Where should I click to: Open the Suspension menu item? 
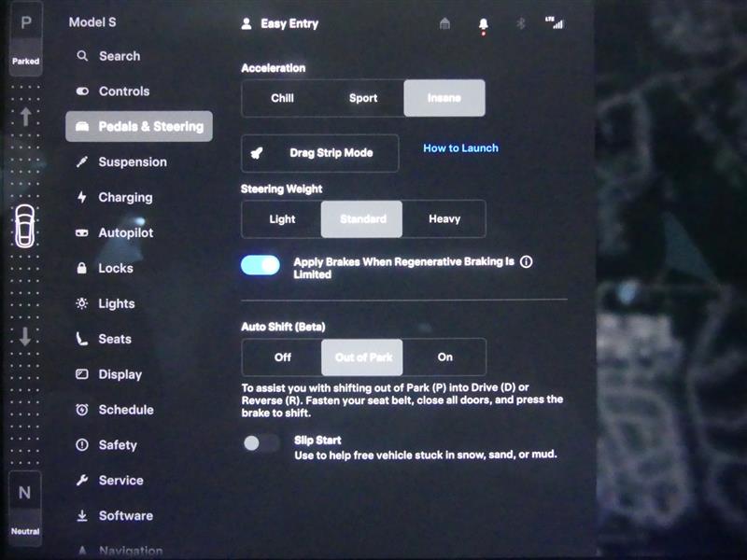132,161
